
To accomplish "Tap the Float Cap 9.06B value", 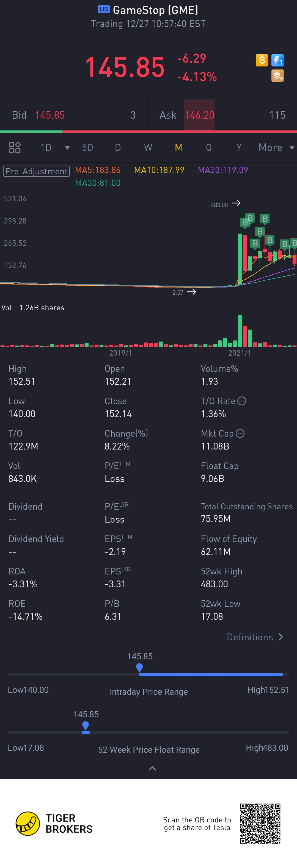I will click(213, 478).
